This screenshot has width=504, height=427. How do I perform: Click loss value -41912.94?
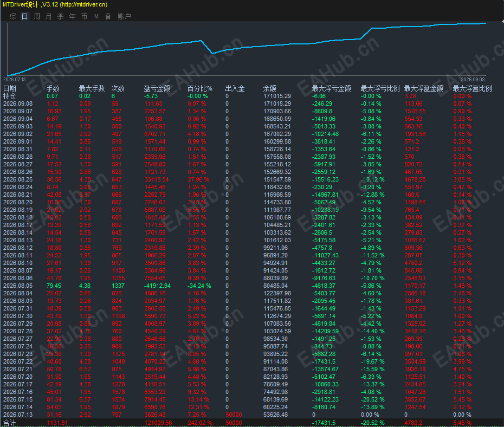coord(158,286)
